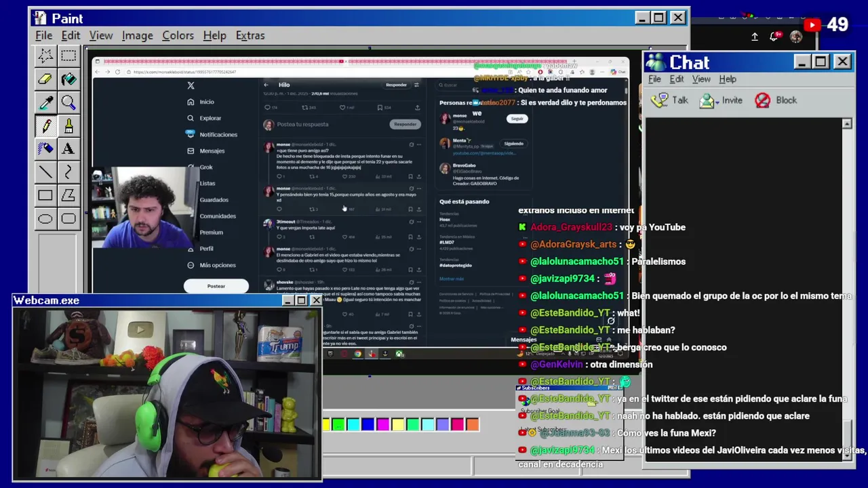Pick the Polygon shape tool
Screen dimensions: 868x488
[68, 196]
